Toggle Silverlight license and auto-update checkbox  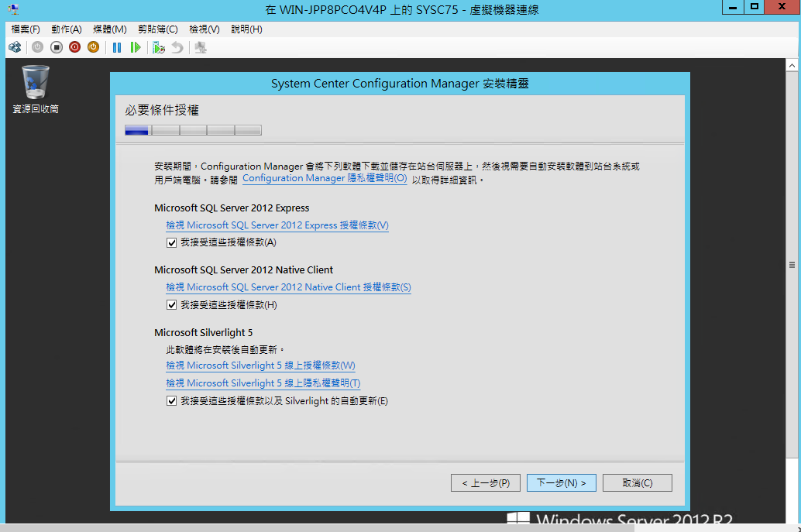tap(172, 401)
